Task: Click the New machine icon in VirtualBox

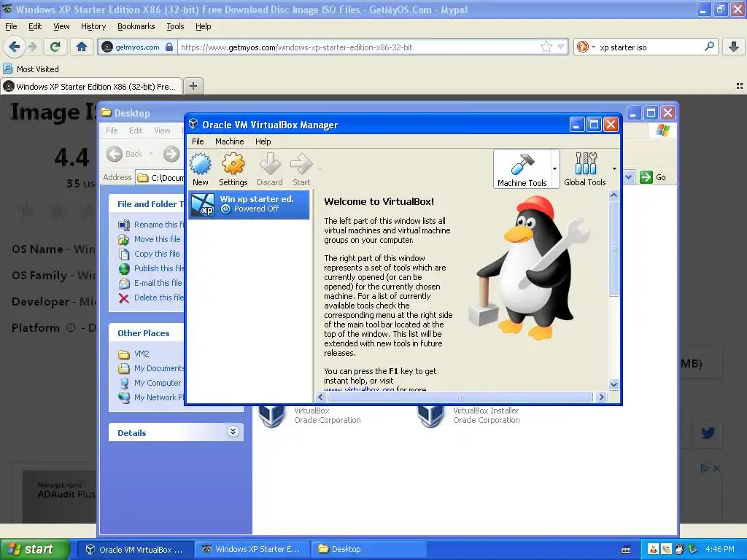Action: [200, 169]
